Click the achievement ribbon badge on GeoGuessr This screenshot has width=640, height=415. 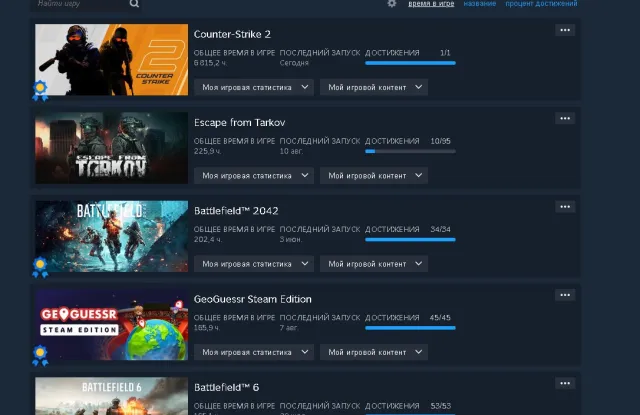(x=40, y=355)
